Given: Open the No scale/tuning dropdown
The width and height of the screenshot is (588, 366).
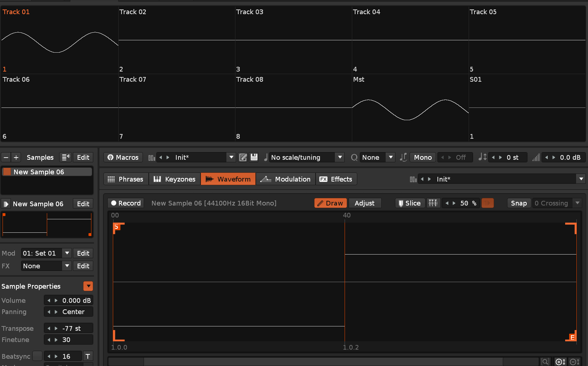Looking at the screenshot, I should click(x=340, y=157).
